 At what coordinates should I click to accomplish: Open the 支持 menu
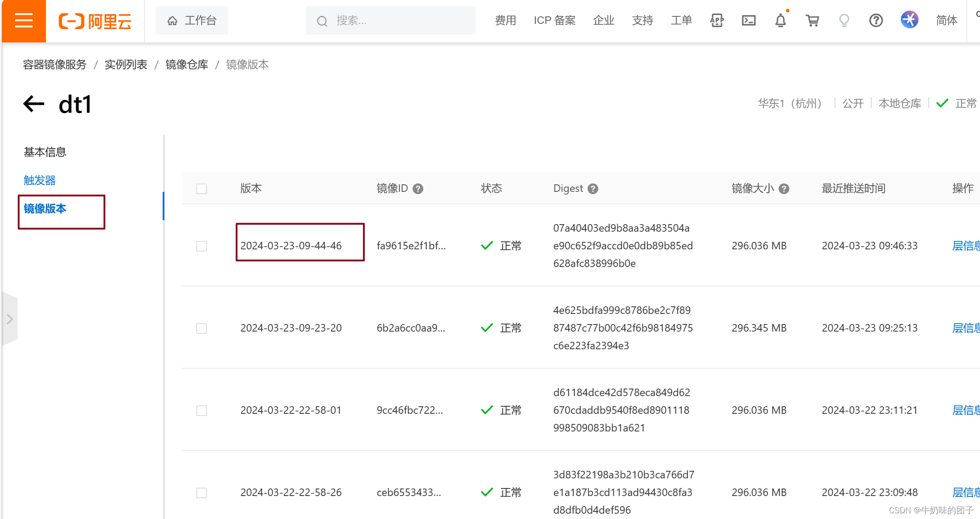(x=643, y=20)
